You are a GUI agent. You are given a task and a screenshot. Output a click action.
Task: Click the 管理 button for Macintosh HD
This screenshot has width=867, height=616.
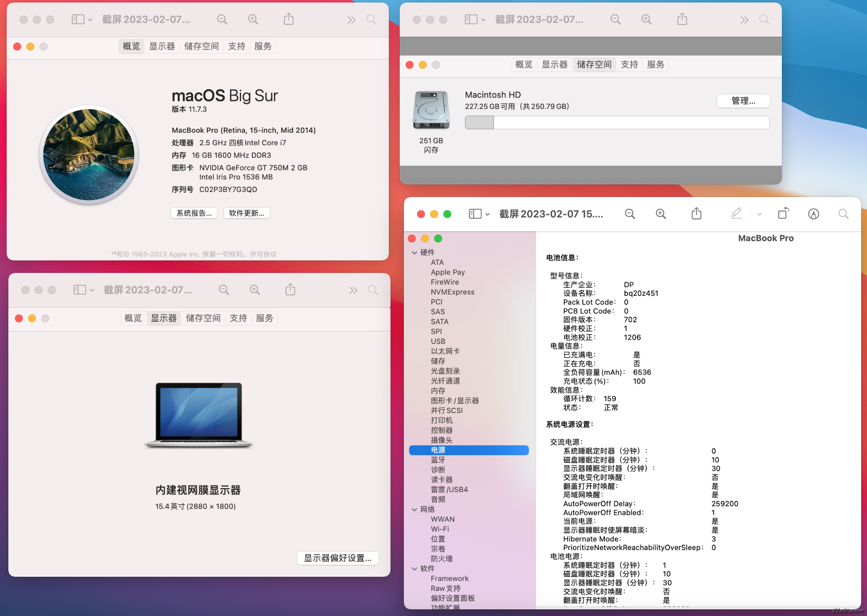coord(743,101)
